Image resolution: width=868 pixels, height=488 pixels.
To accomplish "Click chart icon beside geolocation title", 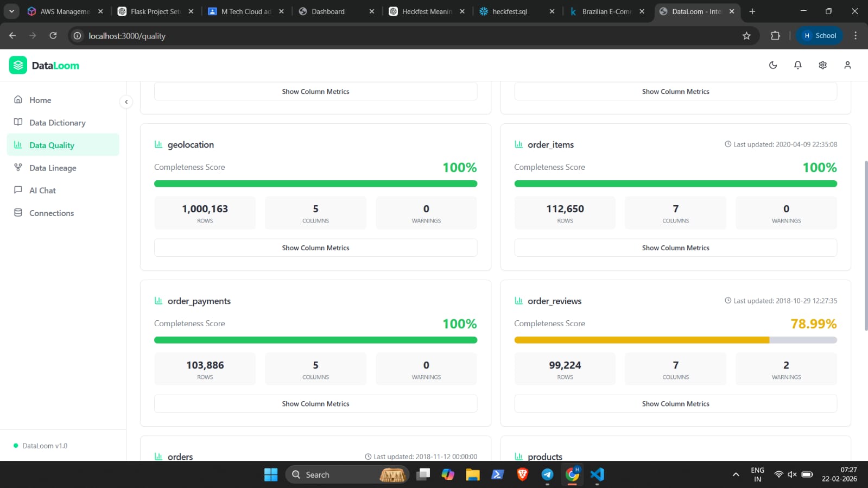I will pos(159,144).
